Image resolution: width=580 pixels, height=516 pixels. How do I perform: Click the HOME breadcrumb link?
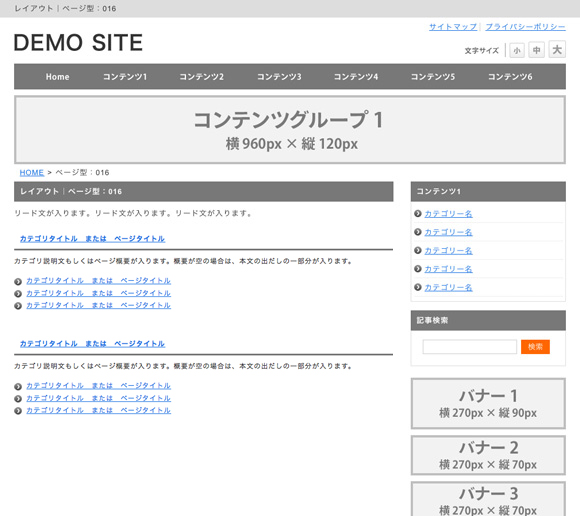pos(32,173)
